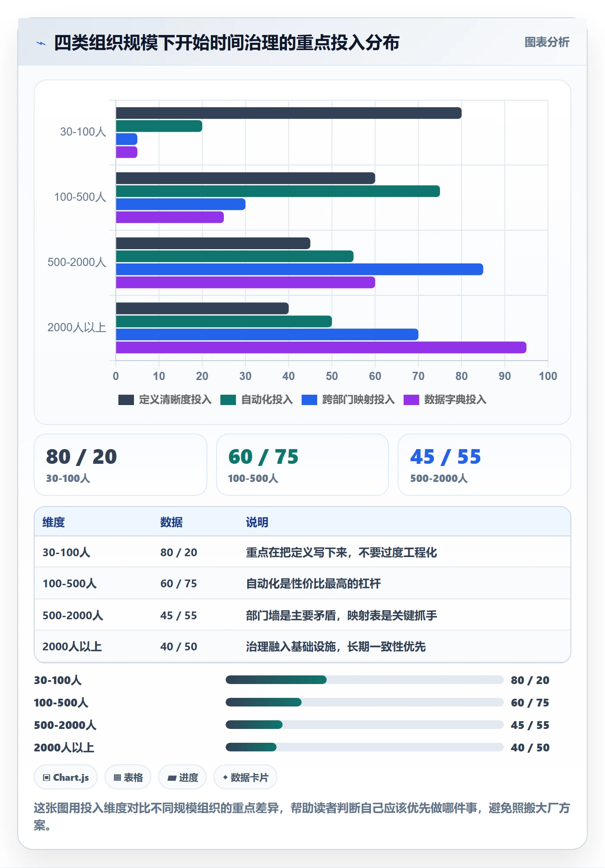Click the chart title text

[x=226, y=43]
